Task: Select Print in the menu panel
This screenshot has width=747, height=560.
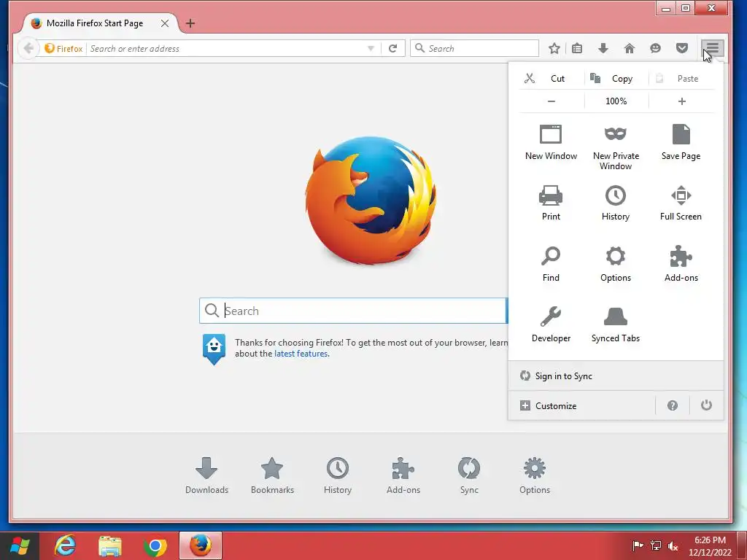Action: click(x=551, y=203)
